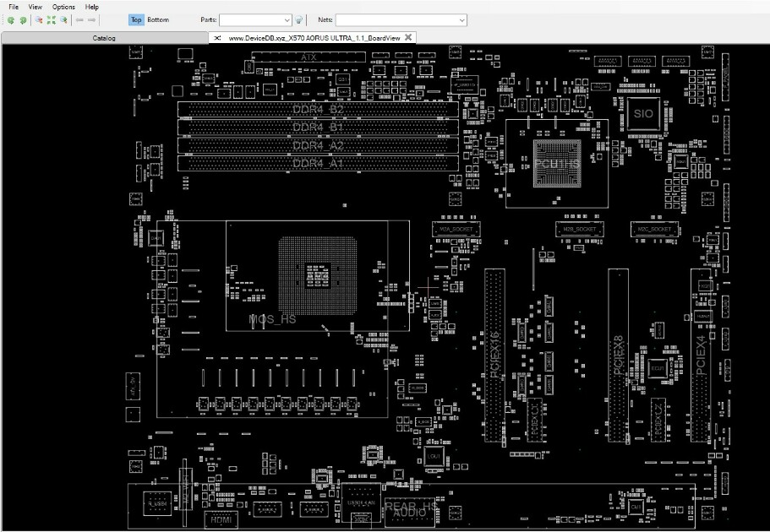
Task: Select the M2B_SOCKET component
Action: click(x=580, y=229)
